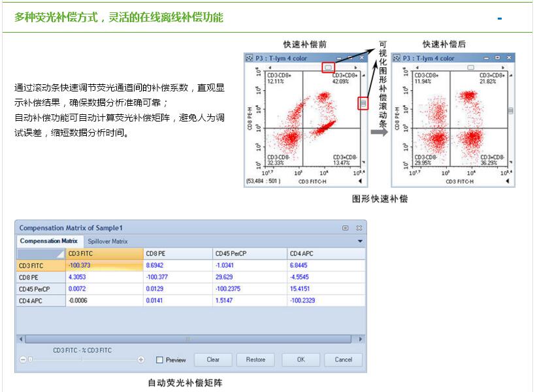This screenshot has width=535, height=392.
Task: Select the CD3 FITC row header
Action: click(41, 266)
